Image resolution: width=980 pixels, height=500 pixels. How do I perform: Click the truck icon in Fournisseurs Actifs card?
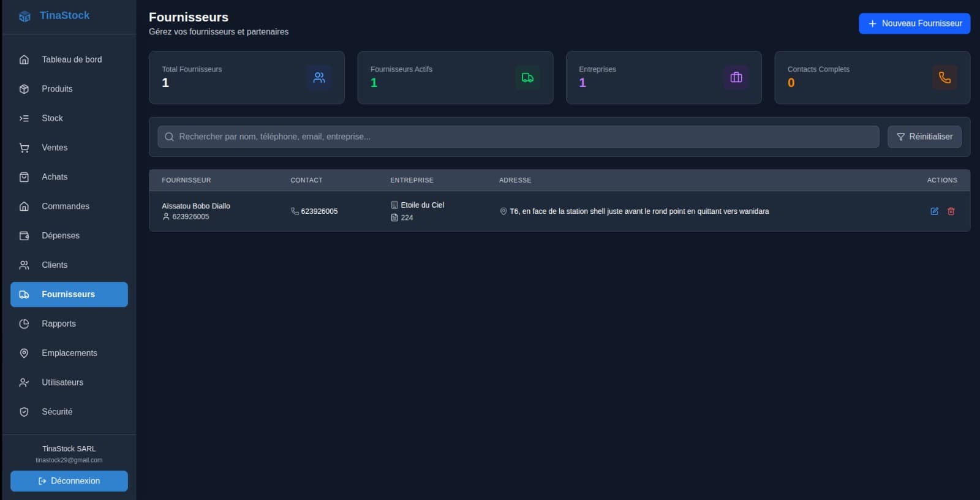(527, 78)
